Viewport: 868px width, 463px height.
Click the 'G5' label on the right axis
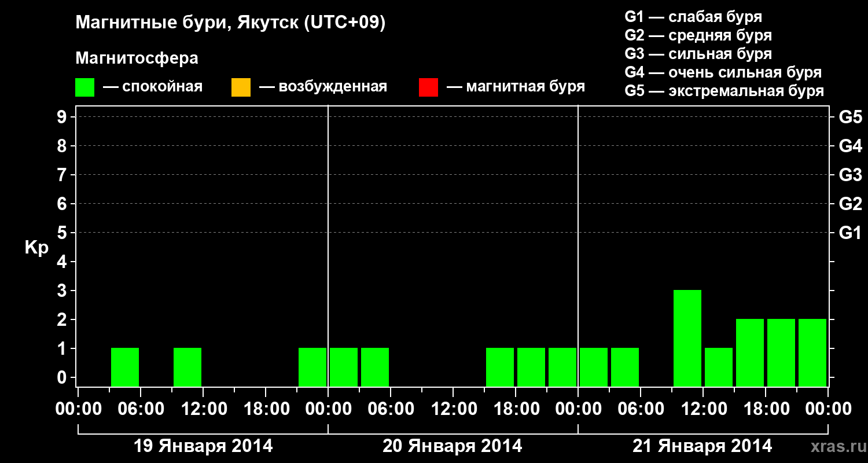click(850, 117)
